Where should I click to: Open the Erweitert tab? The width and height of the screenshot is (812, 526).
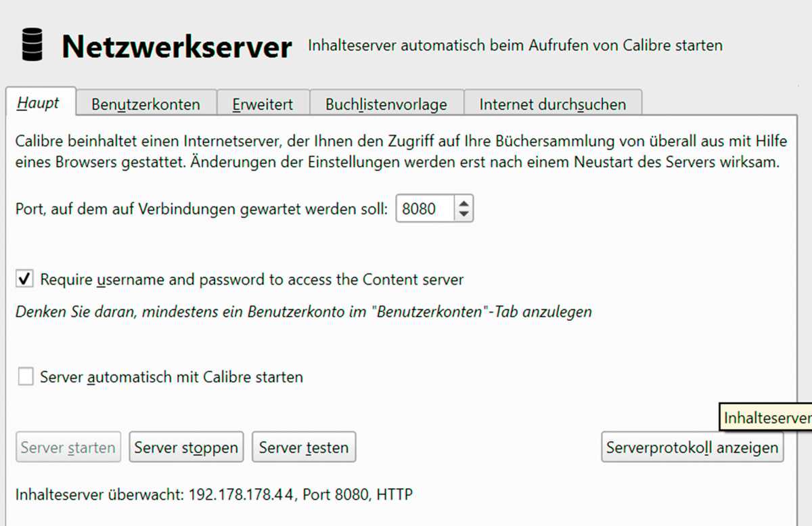tap(263, 104)
